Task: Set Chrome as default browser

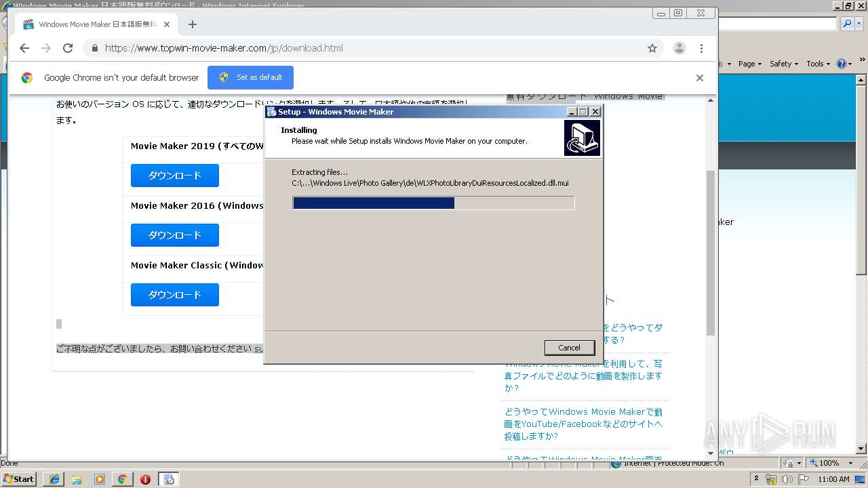Action: (250, 77)
